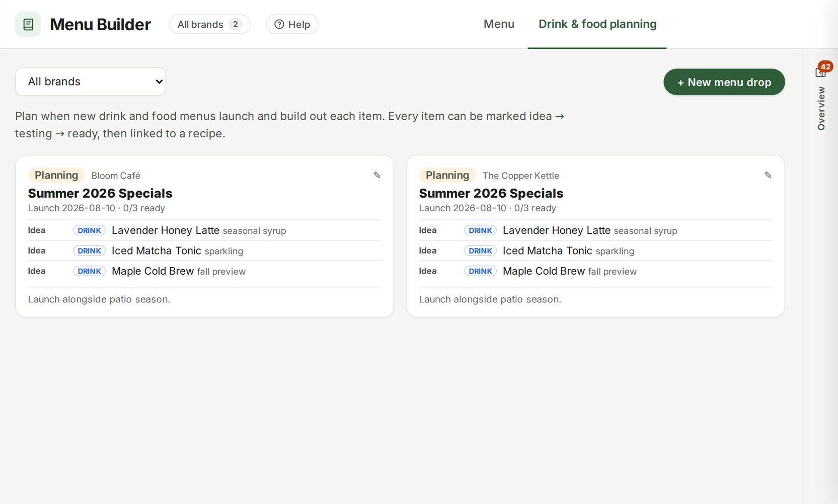This screenshot has height=504, width=838.
Task: Click DRINK tag beside Copper Kettle Maple Cold Brew
Action: click(x=481, y=271)
